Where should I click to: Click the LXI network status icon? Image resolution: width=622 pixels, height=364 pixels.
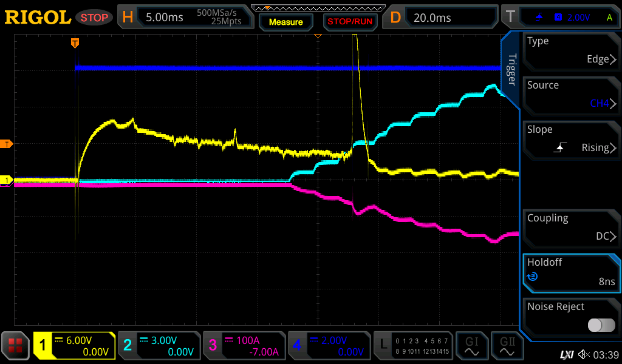coord(566,354)
